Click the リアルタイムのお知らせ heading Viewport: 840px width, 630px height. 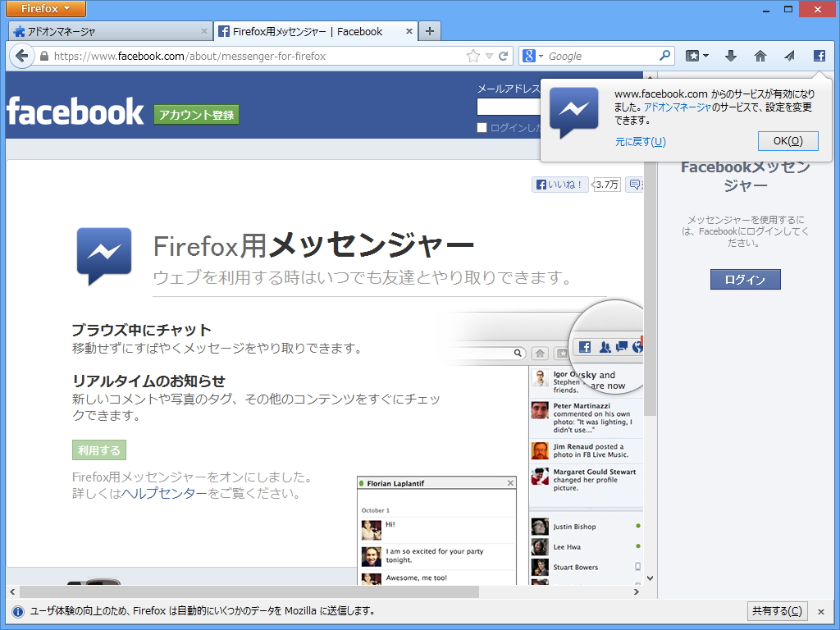click(x=148, y=381)
